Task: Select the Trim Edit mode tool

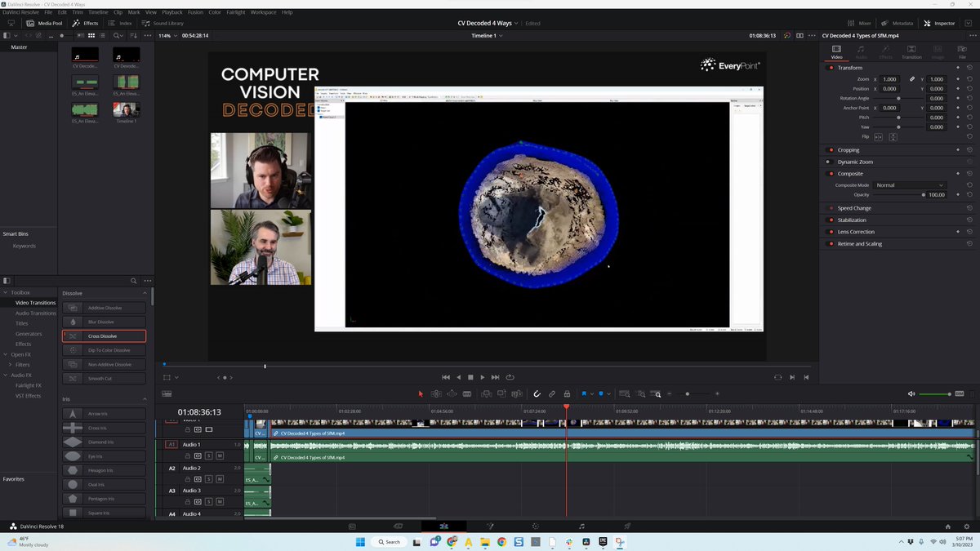Action: pyautogui.click(x=437, y=393)
